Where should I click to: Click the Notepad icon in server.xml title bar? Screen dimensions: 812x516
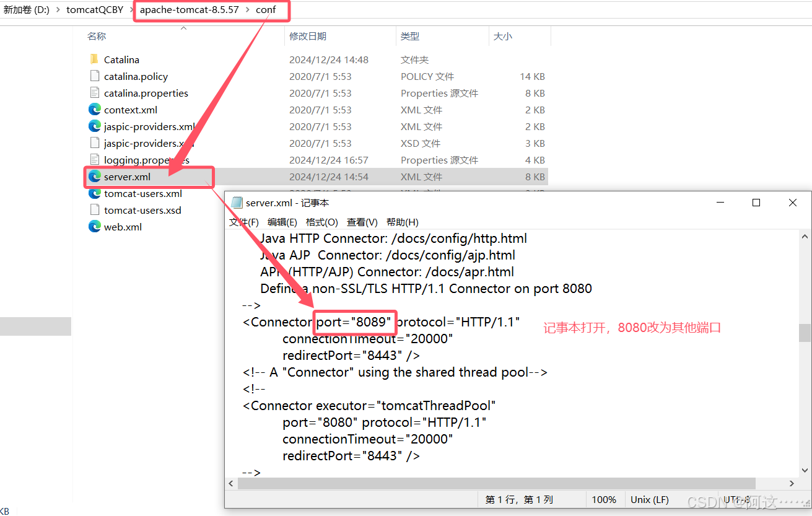pos(237,202)
